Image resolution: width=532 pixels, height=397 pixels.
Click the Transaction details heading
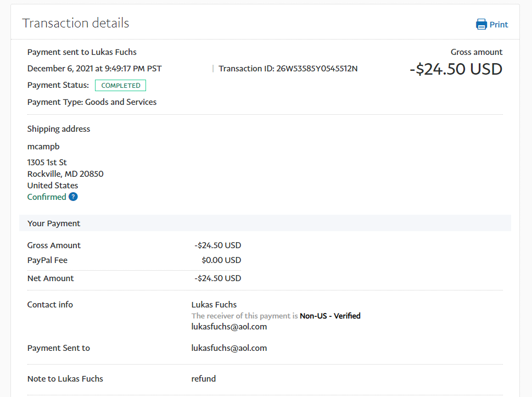pos(76,23)
